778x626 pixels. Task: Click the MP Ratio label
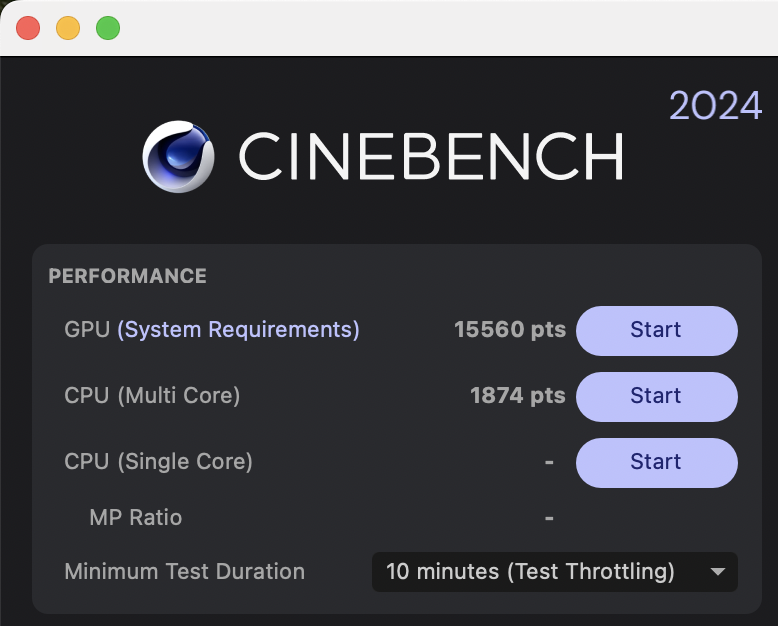(x=136, y=517)
